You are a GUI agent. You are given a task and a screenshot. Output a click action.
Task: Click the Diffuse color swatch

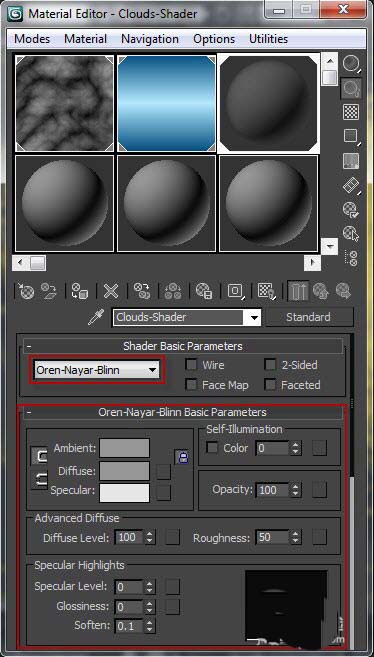pyautogui.click(x=124, y=471)
